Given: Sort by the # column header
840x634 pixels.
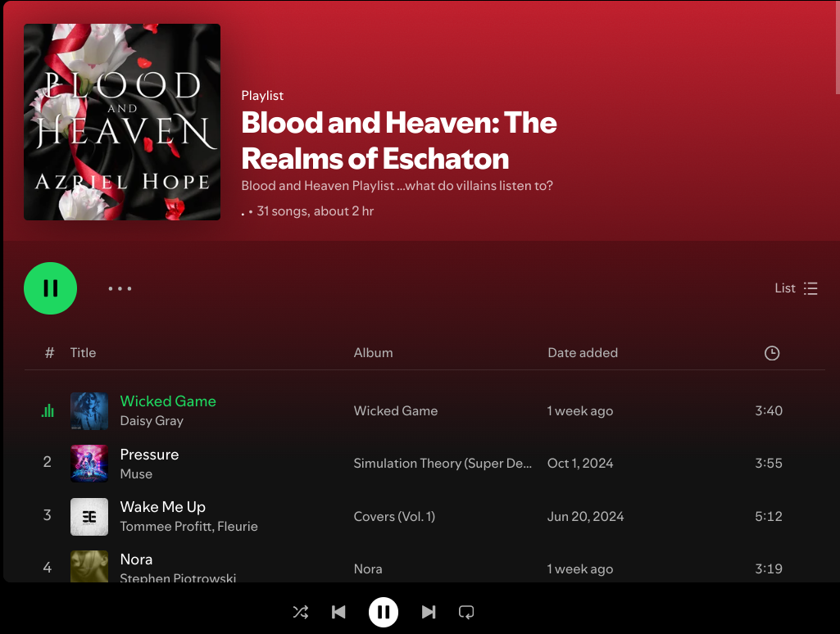Looking at the screenshot, I should pos(49,353).
